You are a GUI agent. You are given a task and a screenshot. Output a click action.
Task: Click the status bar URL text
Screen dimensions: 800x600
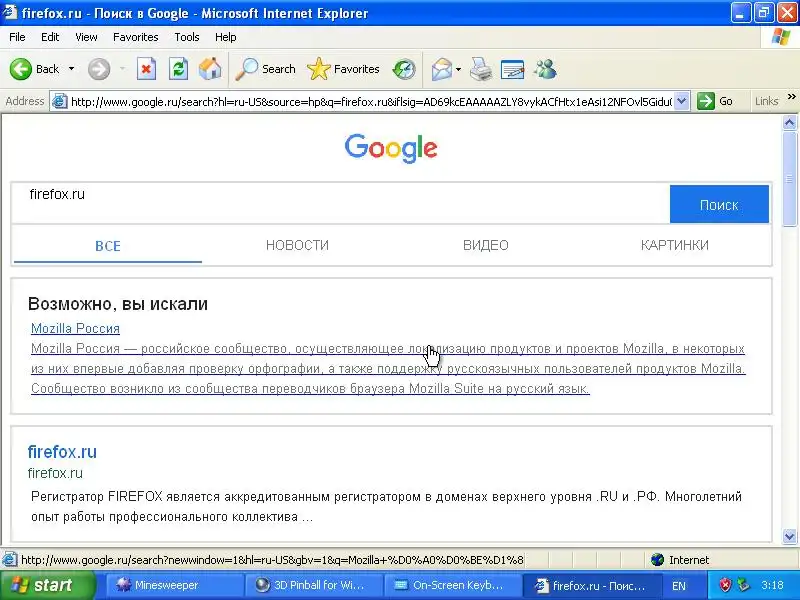(272, 560)
